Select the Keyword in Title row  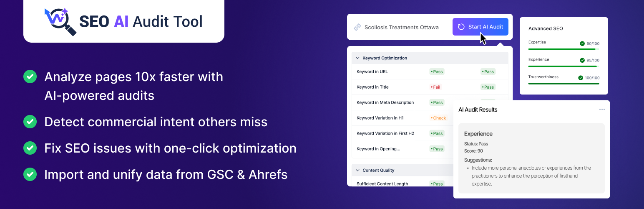[372, 87]
